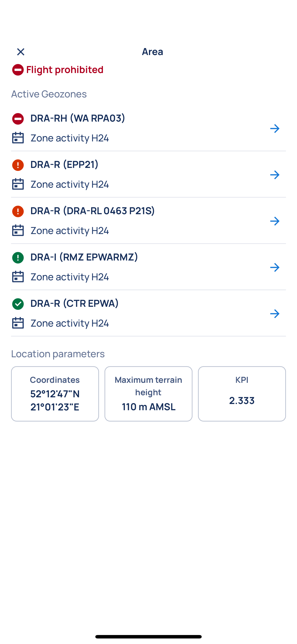Open DRA-RH (WA RPA03) details arrow
This screenshot has height=644, width=297.
coord(274,129)
